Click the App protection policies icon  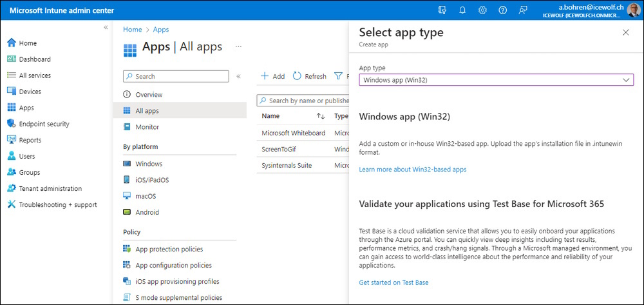tap(127, 249)
